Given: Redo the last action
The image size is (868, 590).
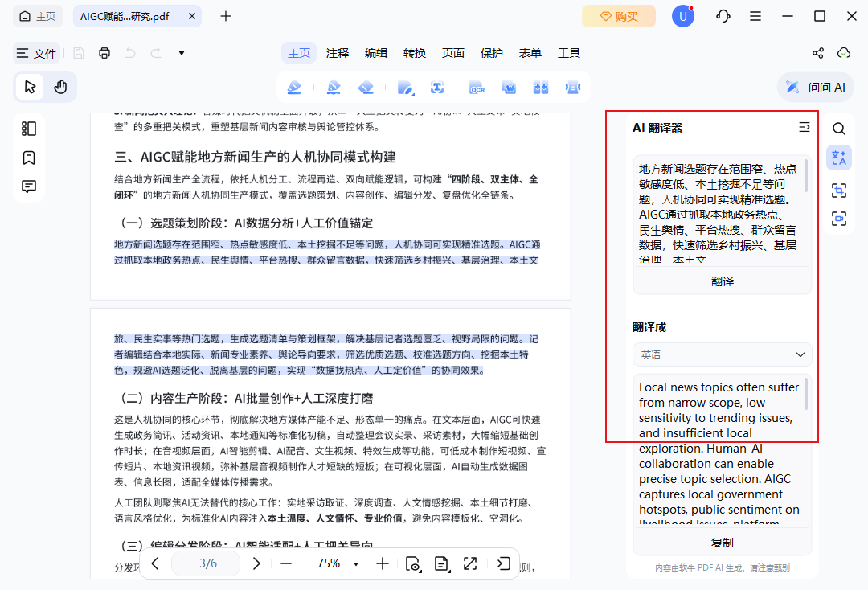Looking at the screenshot, I should 156,53.
